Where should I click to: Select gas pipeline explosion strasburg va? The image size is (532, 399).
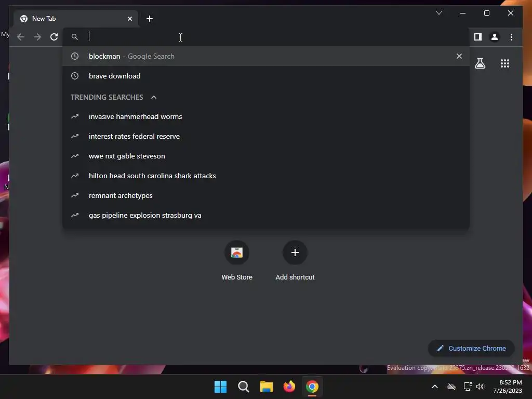(x=266, y=215)
